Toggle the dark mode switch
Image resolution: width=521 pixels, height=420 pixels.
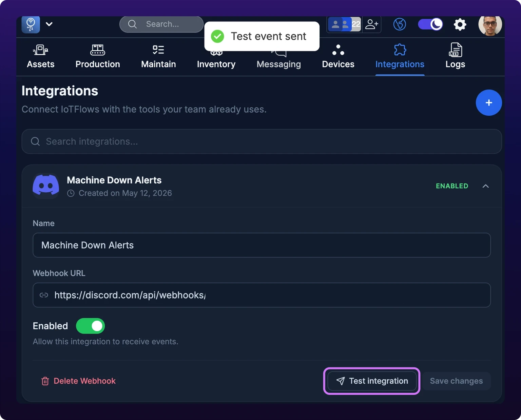click(x=430, y=24)
